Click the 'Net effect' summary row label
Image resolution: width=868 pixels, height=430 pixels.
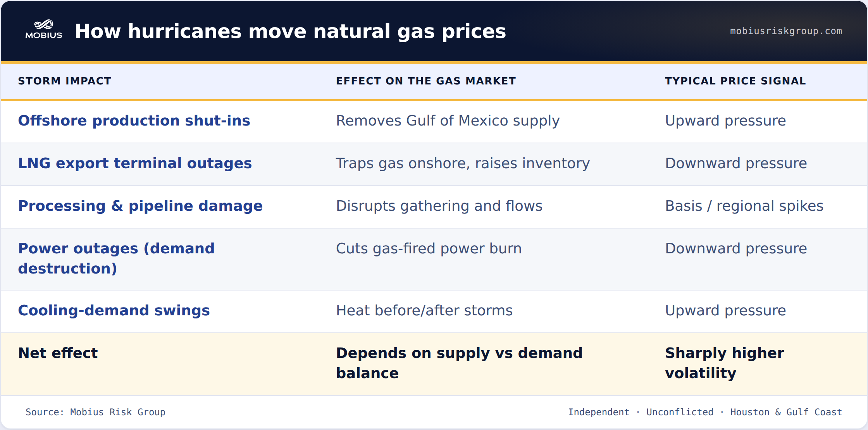58,353
